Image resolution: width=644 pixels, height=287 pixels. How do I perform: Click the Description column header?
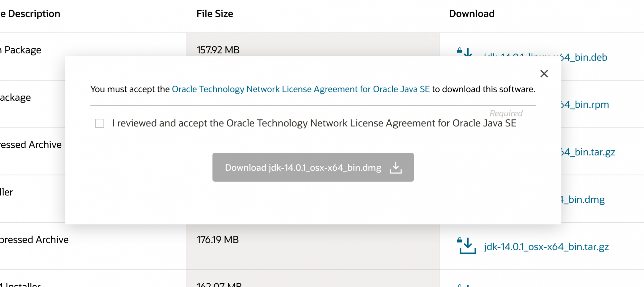[x=30, y=14]
